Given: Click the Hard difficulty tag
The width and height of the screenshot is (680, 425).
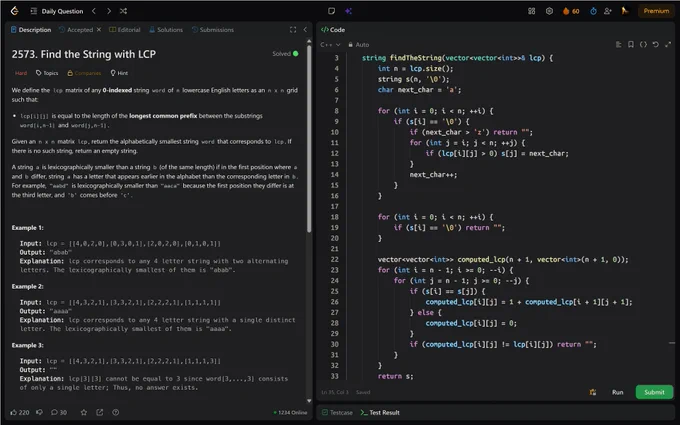Looking at the screenshot, I should (21, 73).
